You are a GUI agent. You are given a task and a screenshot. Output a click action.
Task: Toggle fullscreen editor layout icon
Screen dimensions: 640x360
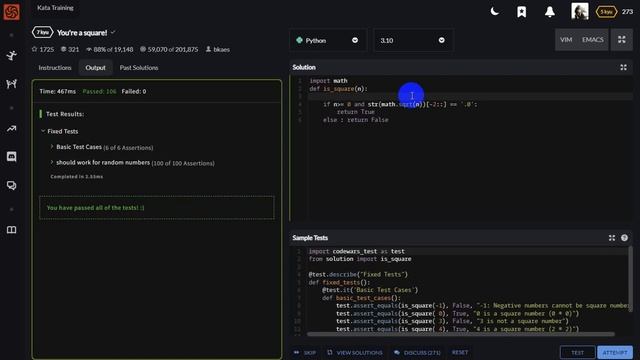[622, 40]
